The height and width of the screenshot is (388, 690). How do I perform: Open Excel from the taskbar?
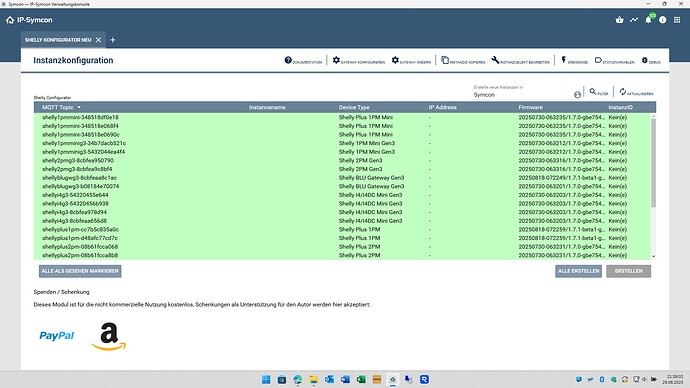pyautogui.click(x=361, y=379)
